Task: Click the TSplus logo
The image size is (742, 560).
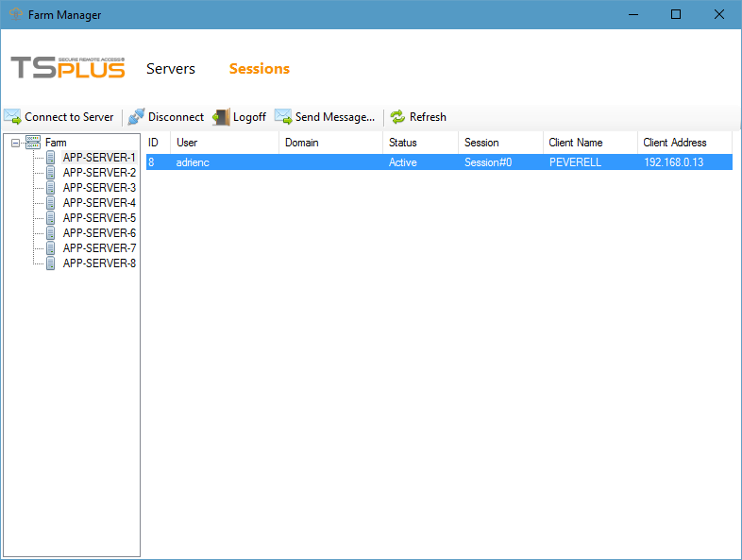Action: [x=68, y=67]
